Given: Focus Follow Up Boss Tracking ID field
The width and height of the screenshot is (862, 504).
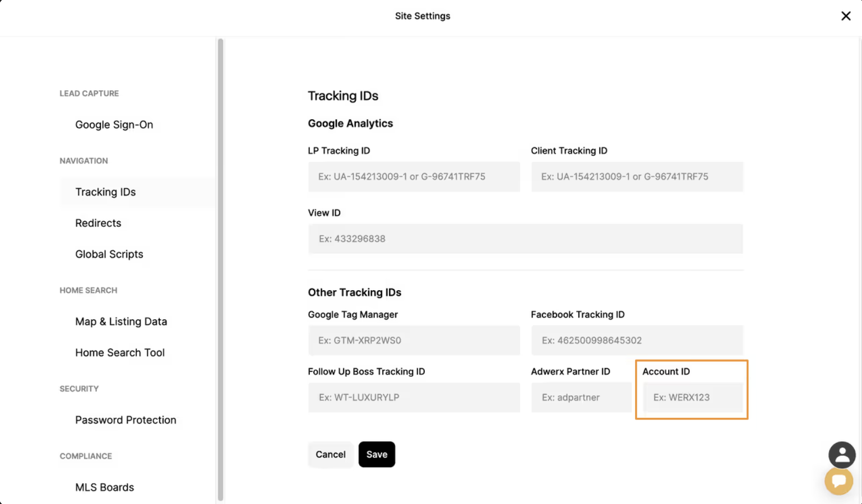Looking at the screenshot, I should tap(414, 398).
